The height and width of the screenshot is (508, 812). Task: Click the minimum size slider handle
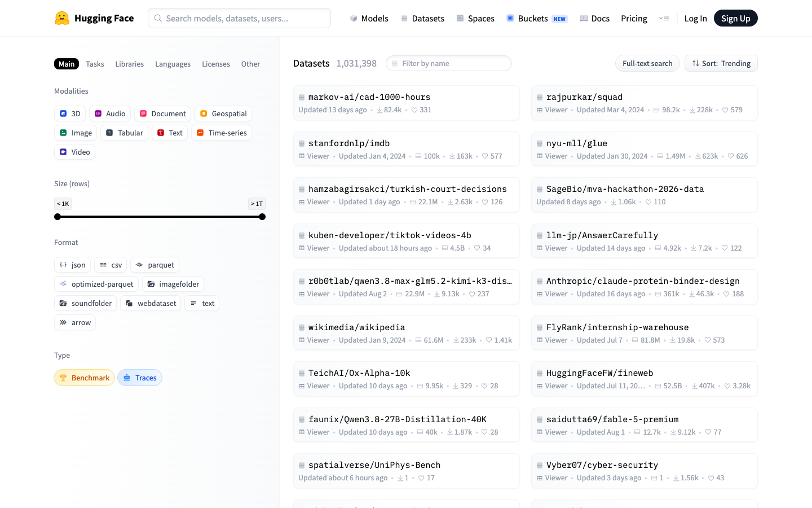pyautogui.click(x=58, y=217)
